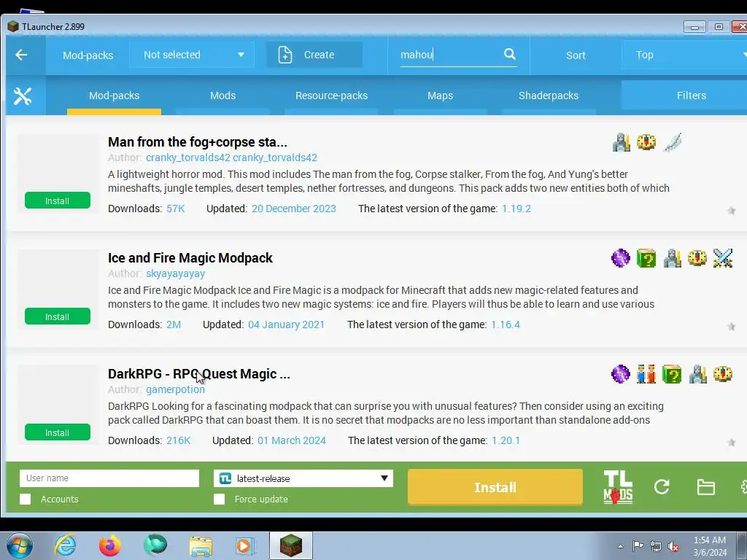Open author cranky_torvalds42 link

point(231,157)
